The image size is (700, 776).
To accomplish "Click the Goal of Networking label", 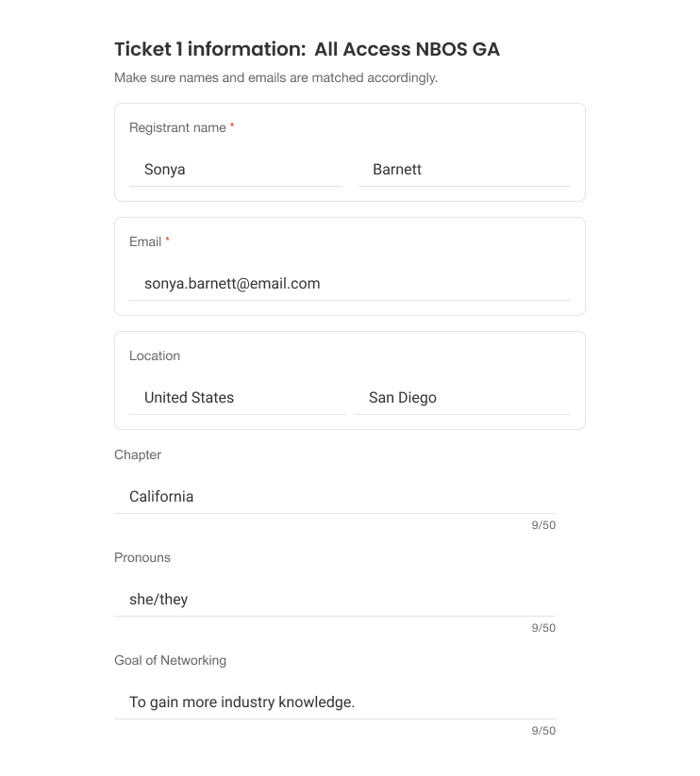I will (x=170, y=660).
